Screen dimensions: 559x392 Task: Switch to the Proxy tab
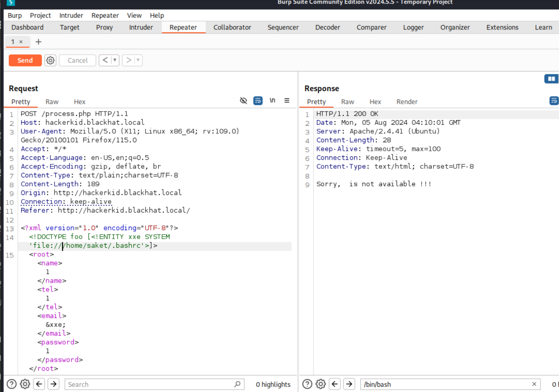click(x=104, y=28)
